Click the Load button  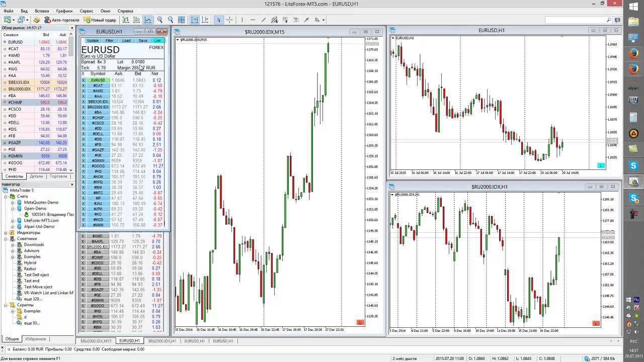pyautogui.click(x=126, y=41)
